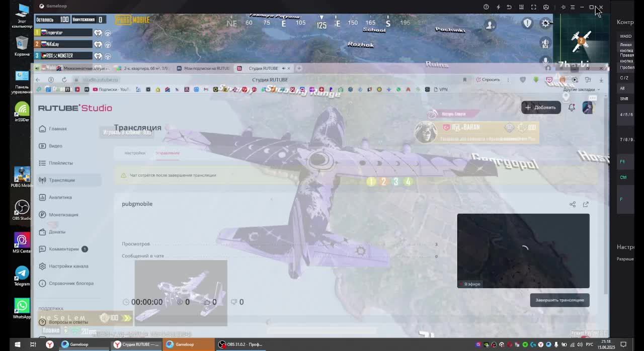Open the game teammates list icon

point(490,25)
